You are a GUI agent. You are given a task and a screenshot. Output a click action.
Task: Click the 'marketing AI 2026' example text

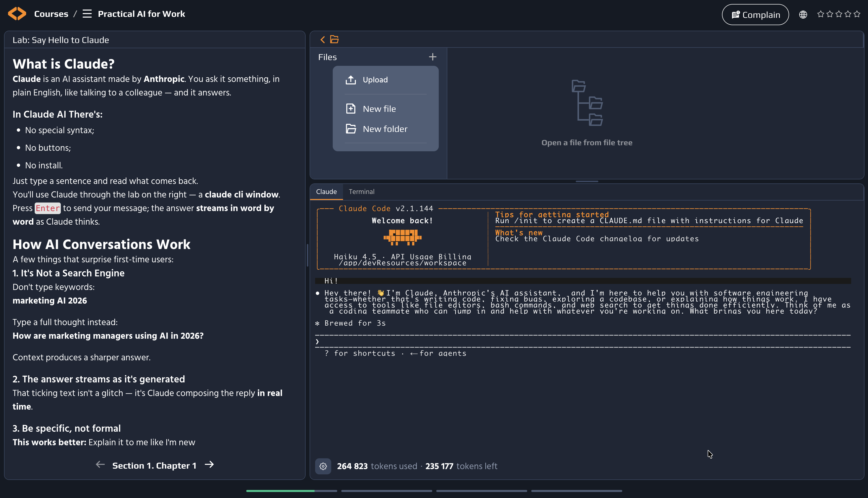point(50,301)
